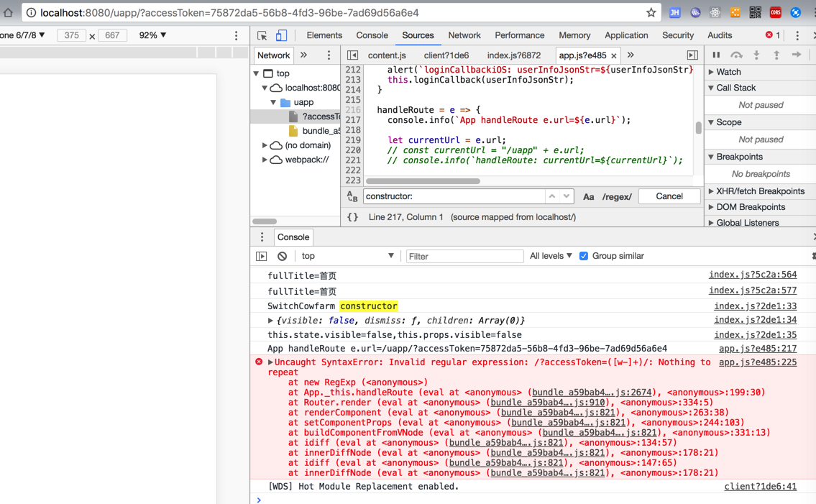Click the clear console icon
Viewport: 816px width, 504px height.
point(283,256)
